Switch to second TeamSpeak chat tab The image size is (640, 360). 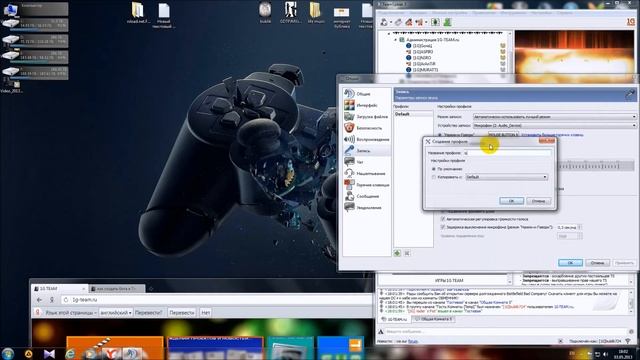(x=433, y=319)
